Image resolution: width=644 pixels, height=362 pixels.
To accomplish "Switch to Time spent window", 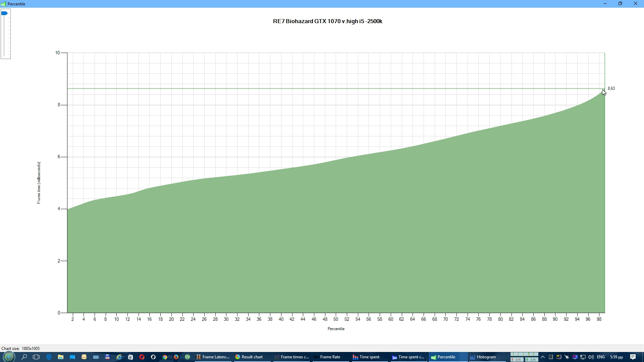I will pyautogui.click(x=370, y=357).
